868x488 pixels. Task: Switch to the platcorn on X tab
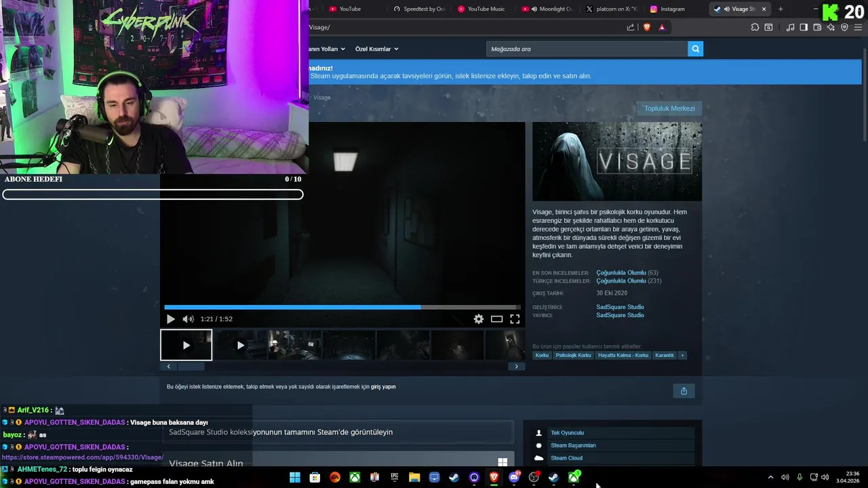coord(612,9)
